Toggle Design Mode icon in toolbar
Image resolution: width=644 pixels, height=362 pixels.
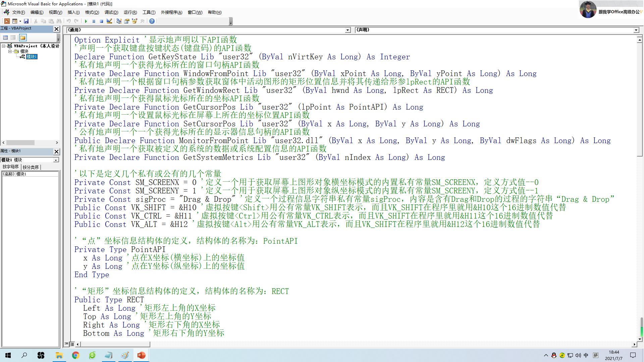pyautogui.click(x=109, y=21)
